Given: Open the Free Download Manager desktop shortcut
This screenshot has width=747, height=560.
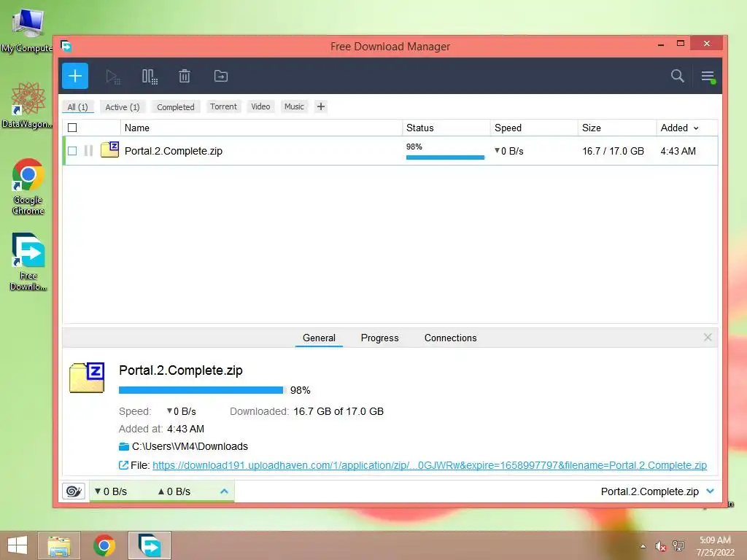Looking at the screenshot, I should tap(28, 262).
